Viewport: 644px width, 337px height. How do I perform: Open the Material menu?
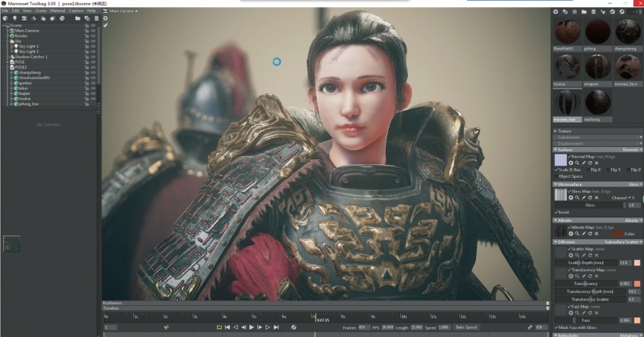pos(58,11)
